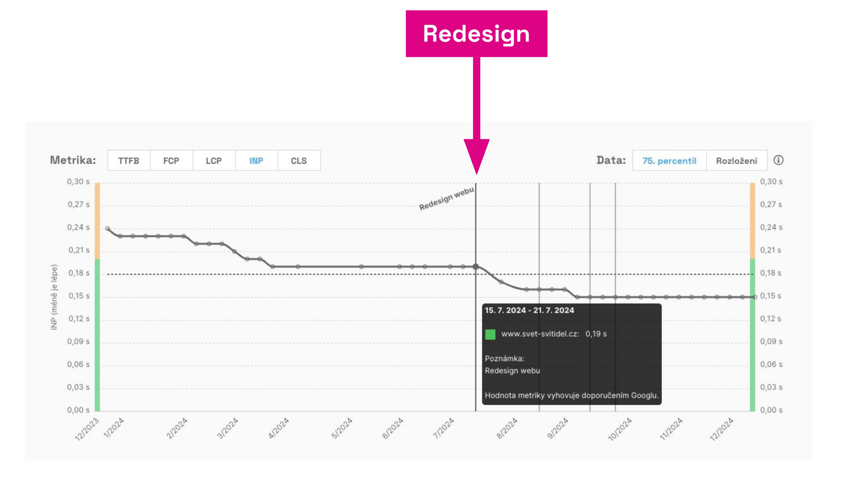The width and height of the screenshot is (868, 488).
Task: Click the Redesign webu annotation text
Action: (x=446, y=199)
